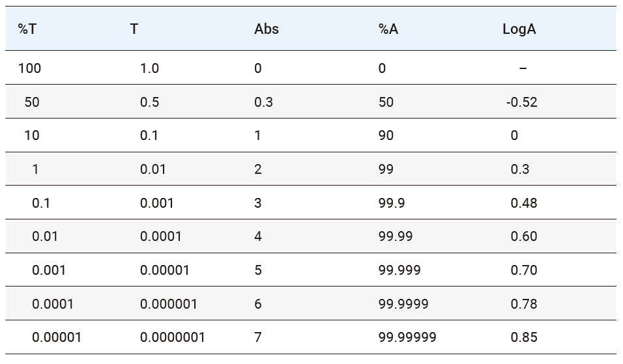Select the %A cell showing 90
Image resolution: width=623 pixels, height=364 pixels.
point(386,135)
